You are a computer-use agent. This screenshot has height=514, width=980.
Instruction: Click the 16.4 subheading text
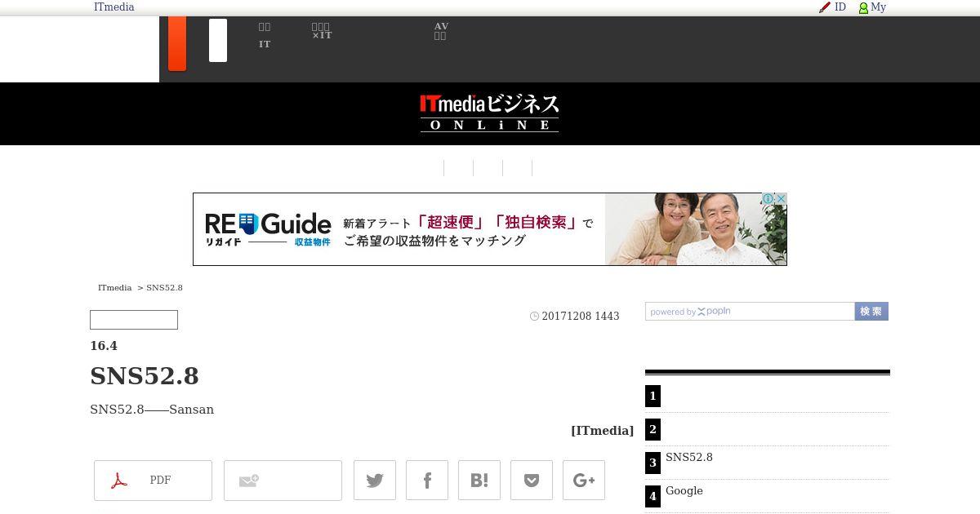(104, 346)
